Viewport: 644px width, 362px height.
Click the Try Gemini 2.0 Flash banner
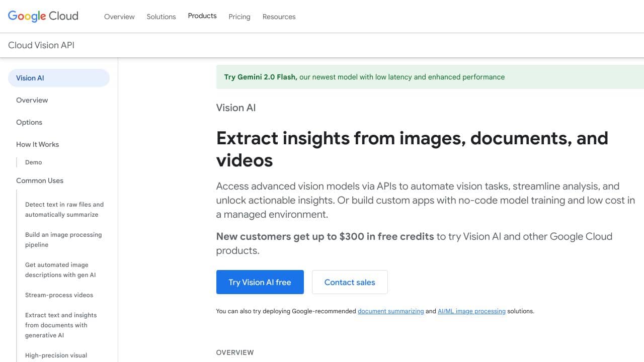coord(430,77)
